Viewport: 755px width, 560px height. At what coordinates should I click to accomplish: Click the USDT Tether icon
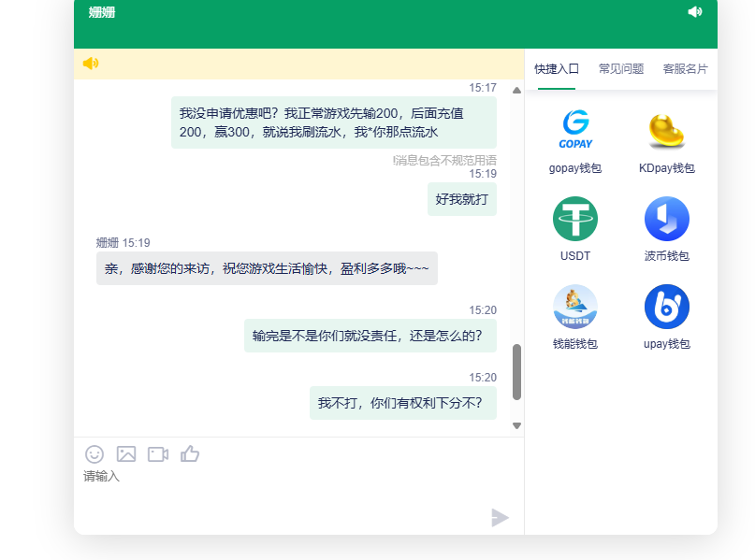pos(575,219)
